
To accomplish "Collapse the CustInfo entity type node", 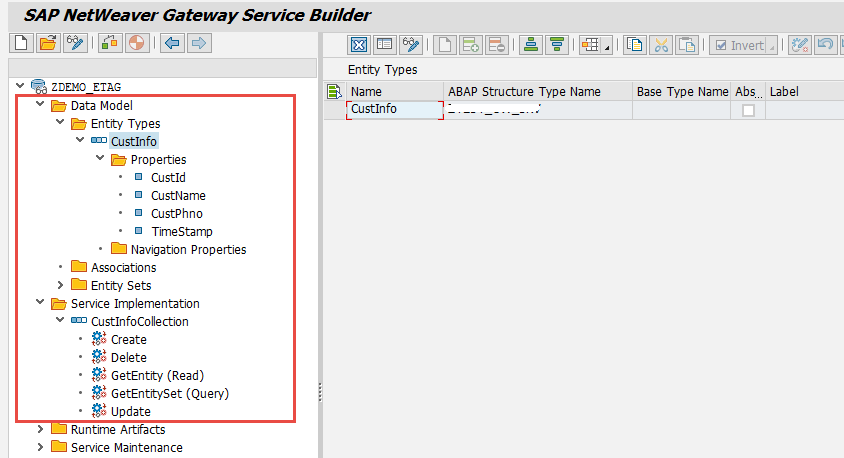I will tap(80, 140).
